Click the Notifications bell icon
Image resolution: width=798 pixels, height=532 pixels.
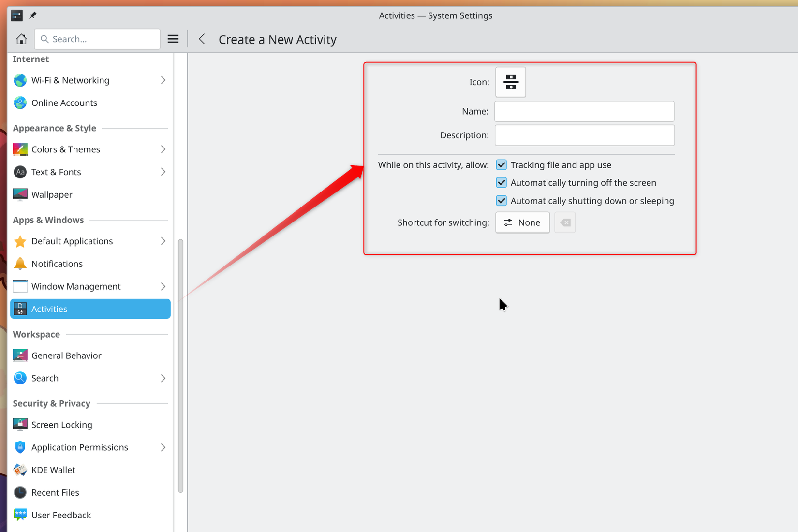coord(20,264)
